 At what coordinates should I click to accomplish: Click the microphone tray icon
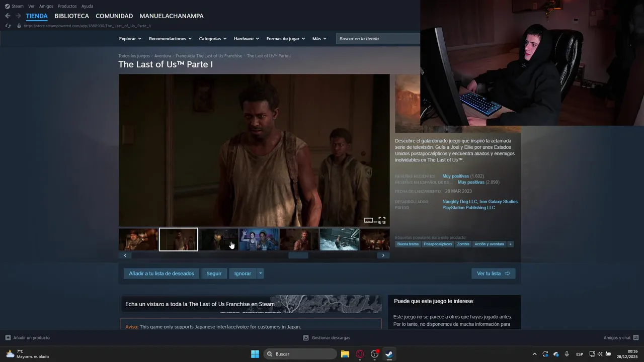(567, 354)
